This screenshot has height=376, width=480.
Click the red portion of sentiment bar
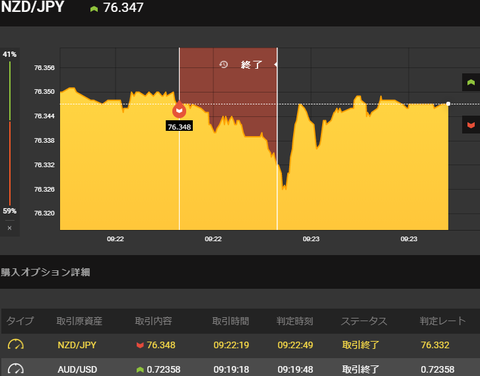[x=10, y=163]
